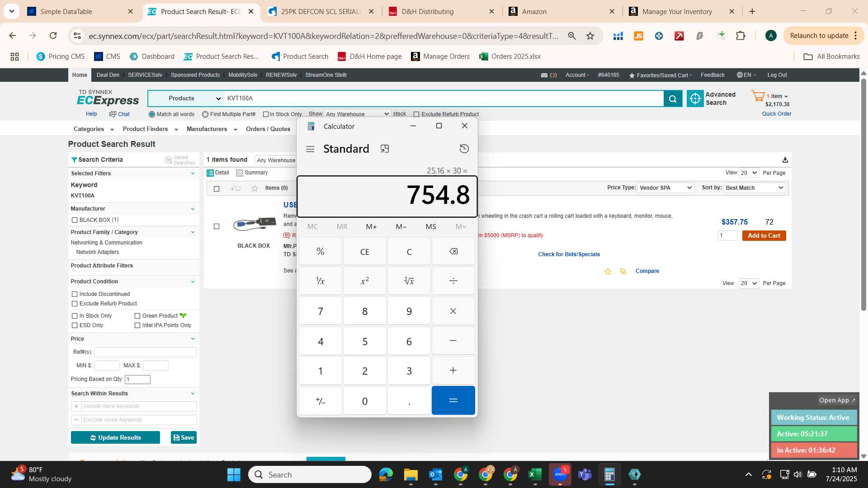The width and height of the screenshot is (868, 488).
Task: Click the equals key in Calculator
Action: tap(453, 400)
